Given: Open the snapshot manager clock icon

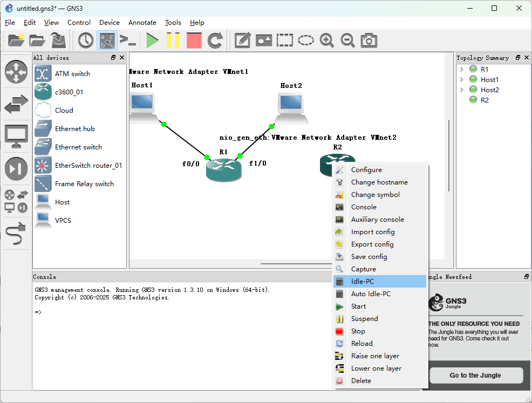Looking at the screenshot, I should click(x=85, y=40).
